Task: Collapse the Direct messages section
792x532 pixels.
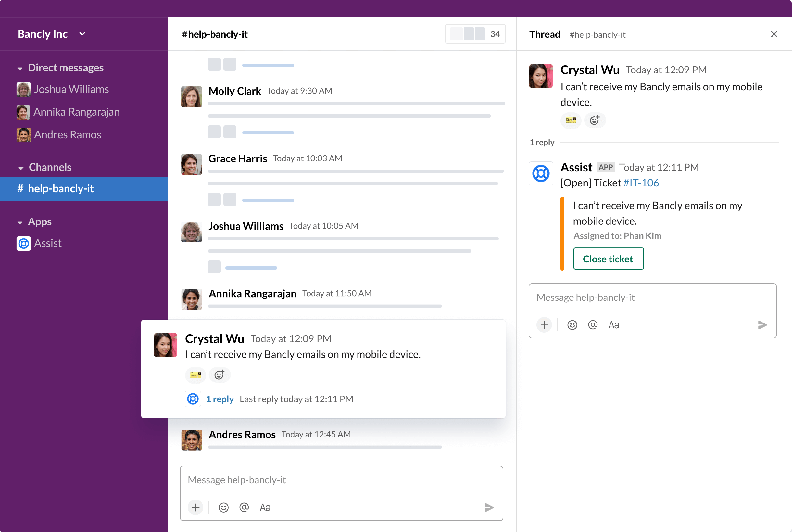Action: (x=20, y=69)
